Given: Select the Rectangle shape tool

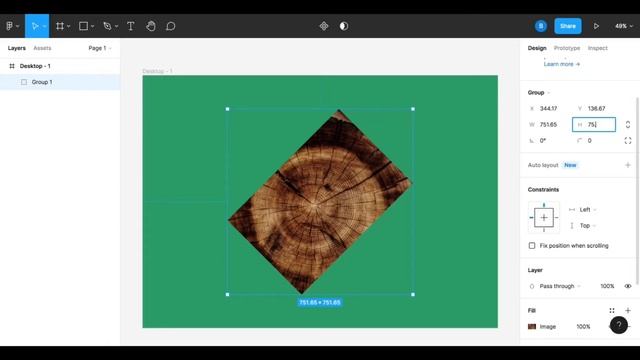Looking at the screenshot, I should tap(83, 26).
